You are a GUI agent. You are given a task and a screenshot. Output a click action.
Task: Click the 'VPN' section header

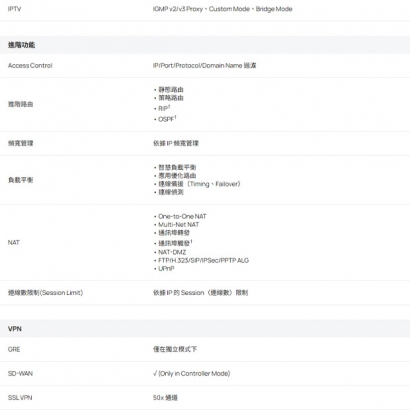tap(15, 329)
